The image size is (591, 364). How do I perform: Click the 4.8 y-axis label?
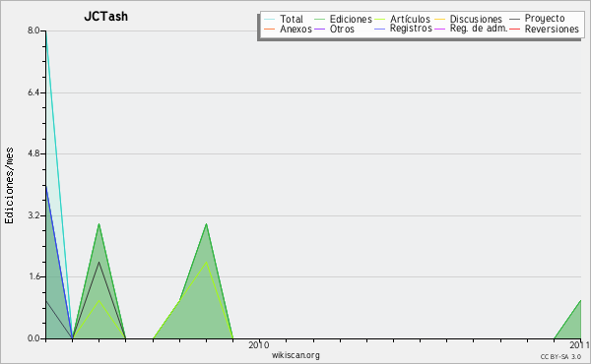point(33,153)
